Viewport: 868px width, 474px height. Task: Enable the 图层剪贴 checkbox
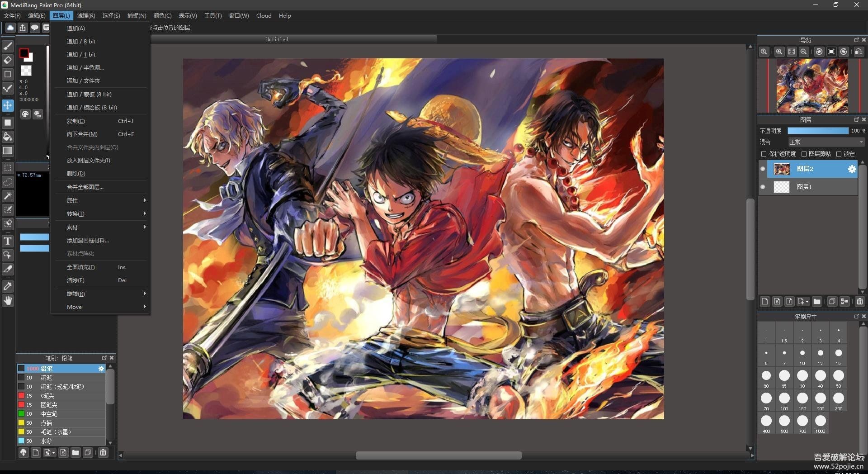(x=804, y=154)
